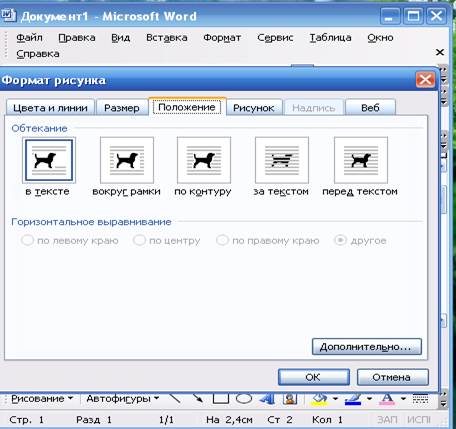The width and height of the screenshot is (456, 429).
Task: Open the Правка menu
Action: (x=77, y=38)
